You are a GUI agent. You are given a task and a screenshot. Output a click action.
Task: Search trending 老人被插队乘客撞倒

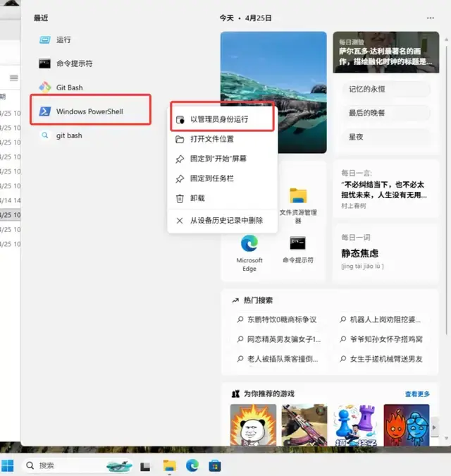coord(278,359)
